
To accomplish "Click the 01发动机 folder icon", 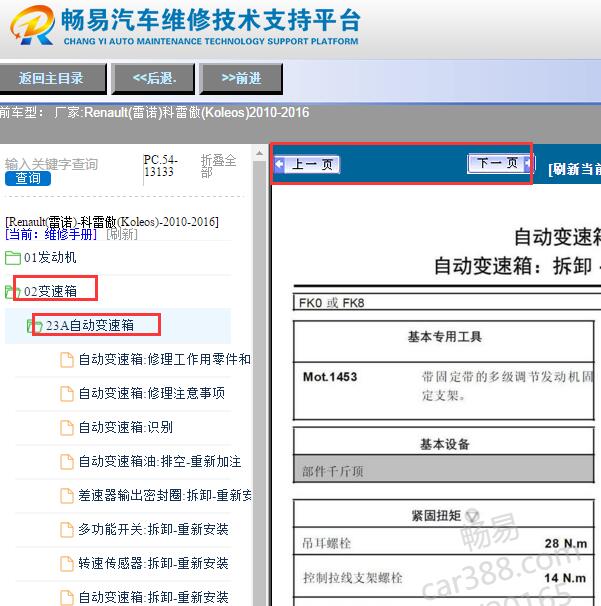I will 13,258.
